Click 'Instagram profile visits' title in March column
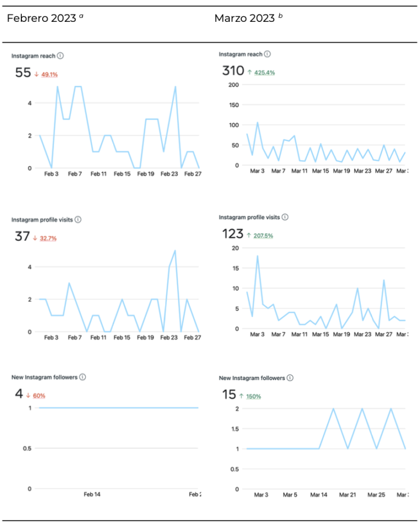This screenshot has height=526, width=420. tap(249, 218)
